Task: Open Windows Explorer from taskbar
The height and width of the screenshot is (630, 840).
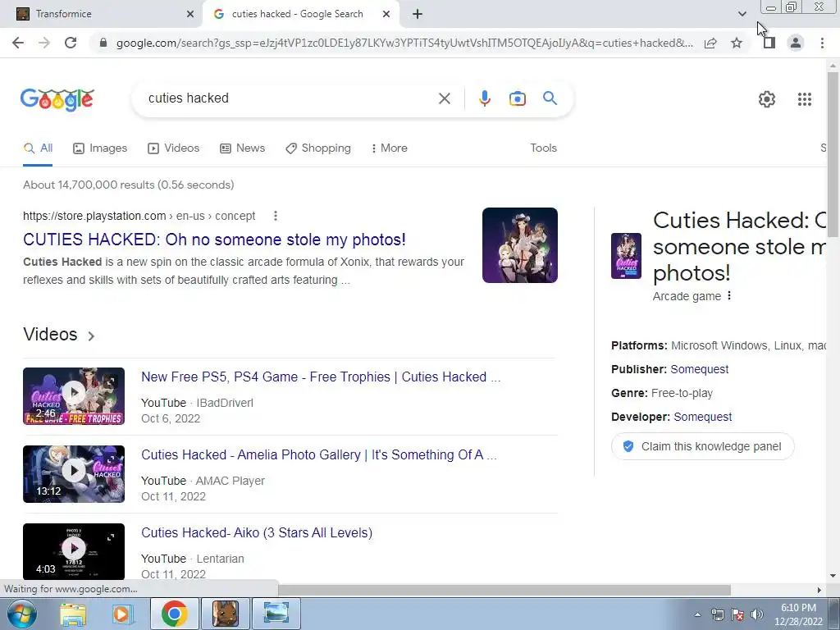Action: point(73,614)
